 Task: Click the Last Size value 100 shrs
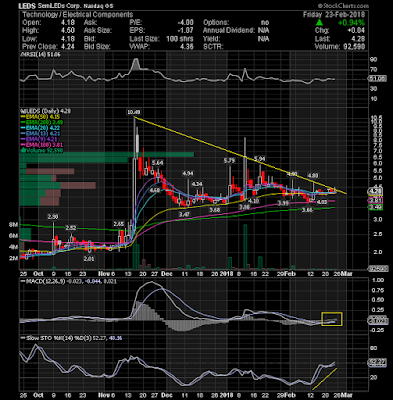(x=180, y=39)
